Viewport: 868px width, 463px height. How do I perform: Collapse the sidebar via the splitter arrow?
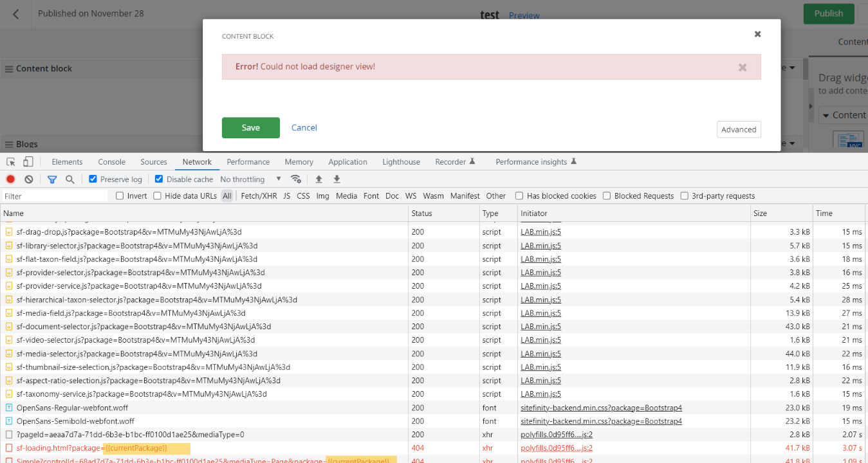(x=811, y=107)
